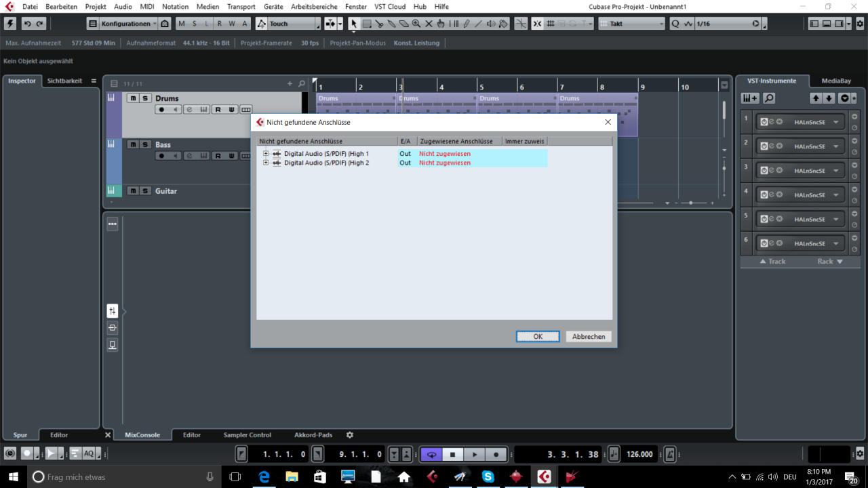Toggle Cycle loop in transport
The image size is (868, 488).
(x=431, y=454)
